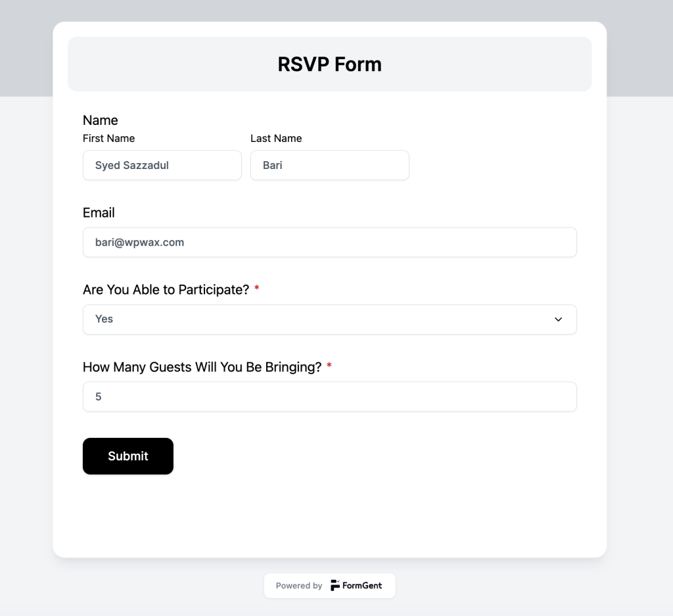Click the dropdown chevron arrow icon
This screenshot has width=673, height=616.
(558, 320)
